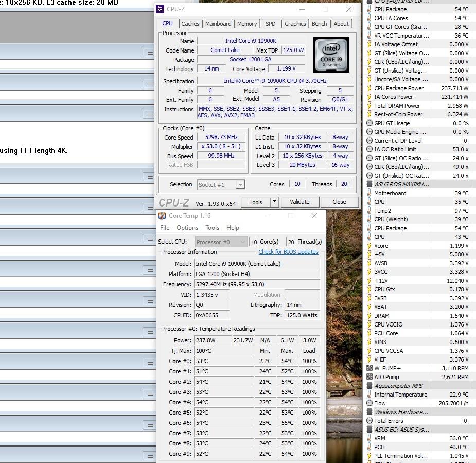Open the Processor #0 dropdown in Core Temp
The height and width of the screenshot is (463, 476).
221,242
